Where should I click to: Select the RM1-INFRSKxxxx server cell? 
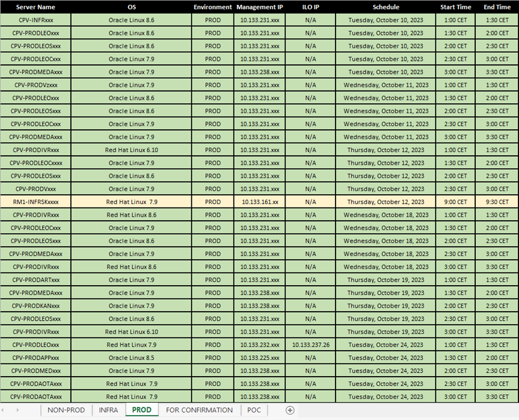pyautogui.click(x=35, y=202)
